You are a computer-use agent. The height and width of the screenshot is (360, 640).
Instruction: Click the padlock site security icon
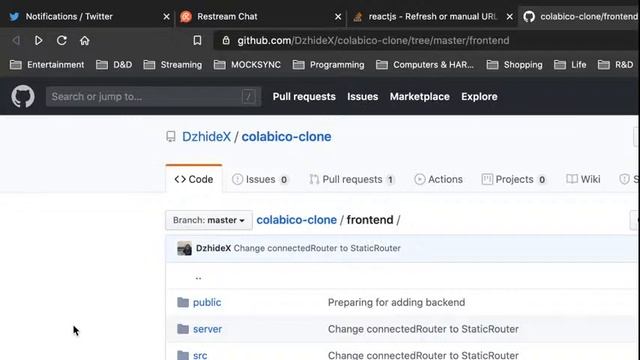point(226,40)
